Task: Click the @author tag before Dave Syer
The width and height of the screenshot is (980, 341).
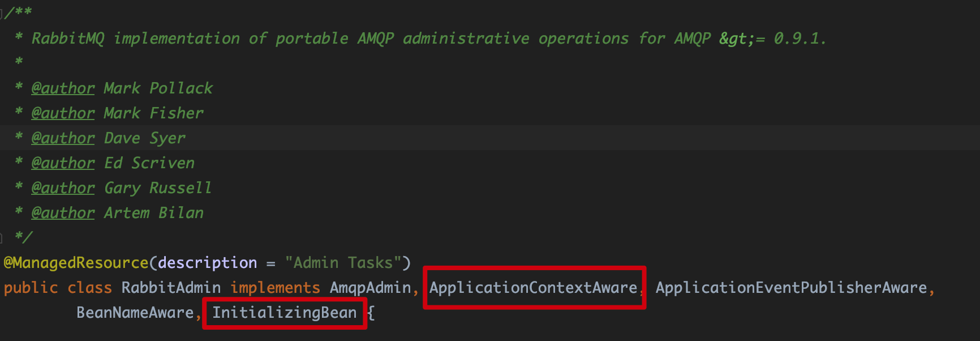Action: [x=63, y=138]
